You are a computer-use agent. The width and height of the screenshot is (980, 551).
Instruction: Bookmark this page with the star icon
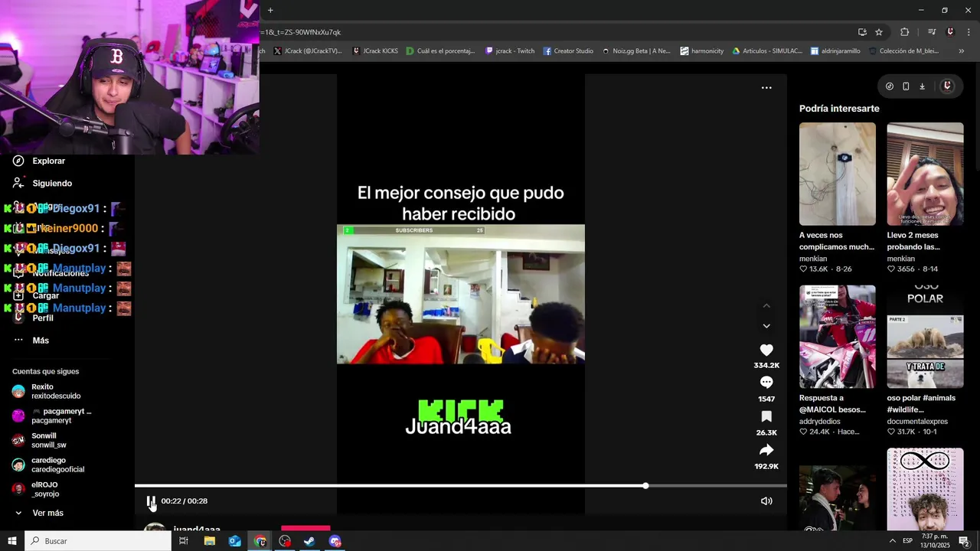click(879, 32)
